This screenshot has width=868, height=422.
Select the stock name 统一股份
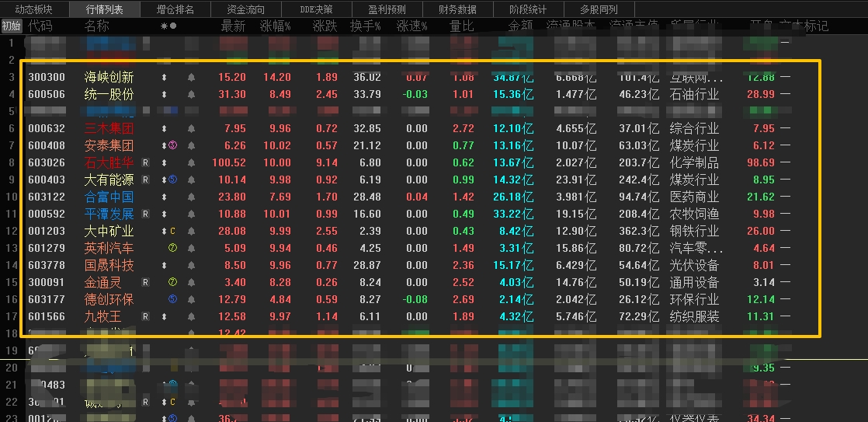coord(109,95)
